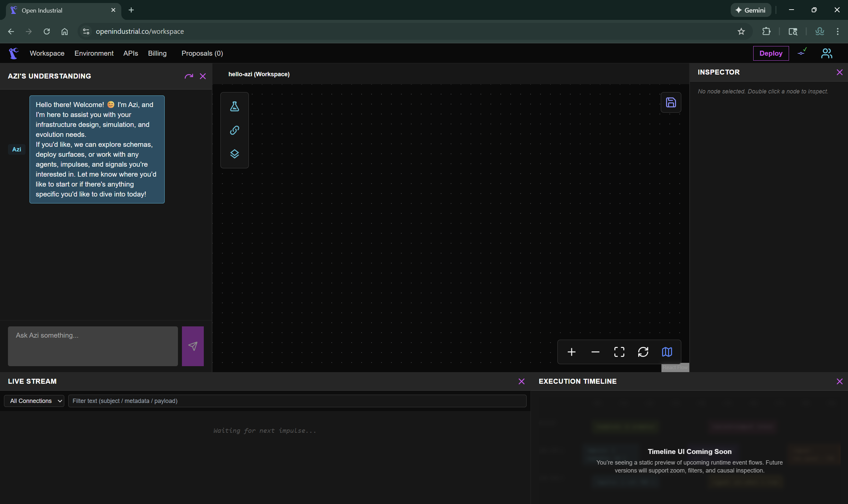Click the Timeline UI Coming Soon heading
Screen dimensions: 848x504
[689, 452]
